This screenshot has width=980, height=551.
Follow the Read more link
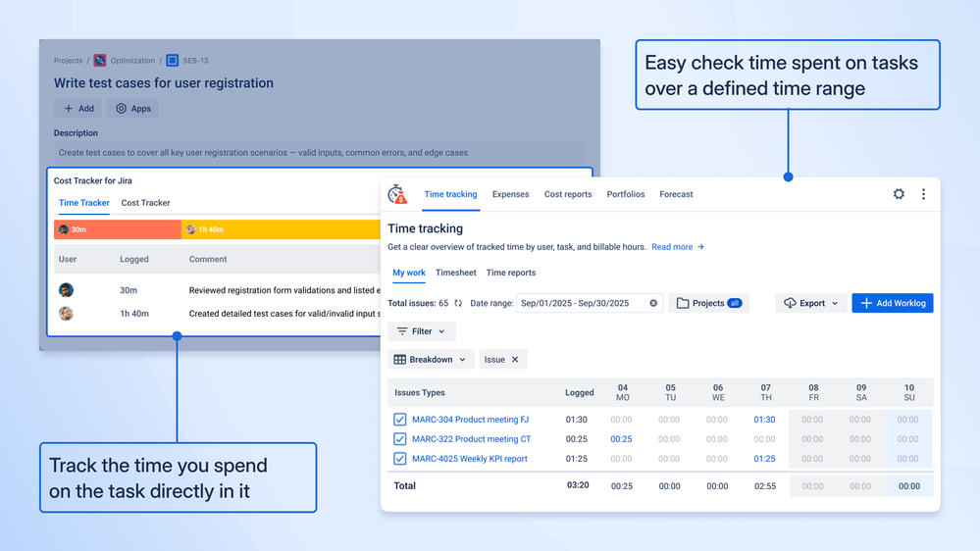(x=678, y=247)
